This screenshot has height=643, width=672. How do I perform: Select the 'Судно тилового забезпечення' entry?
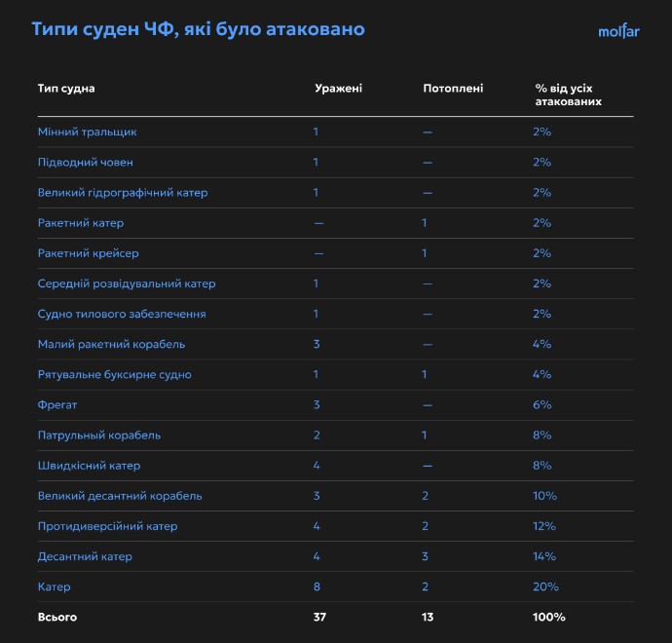pyautogui.click(x=122, y=314)
